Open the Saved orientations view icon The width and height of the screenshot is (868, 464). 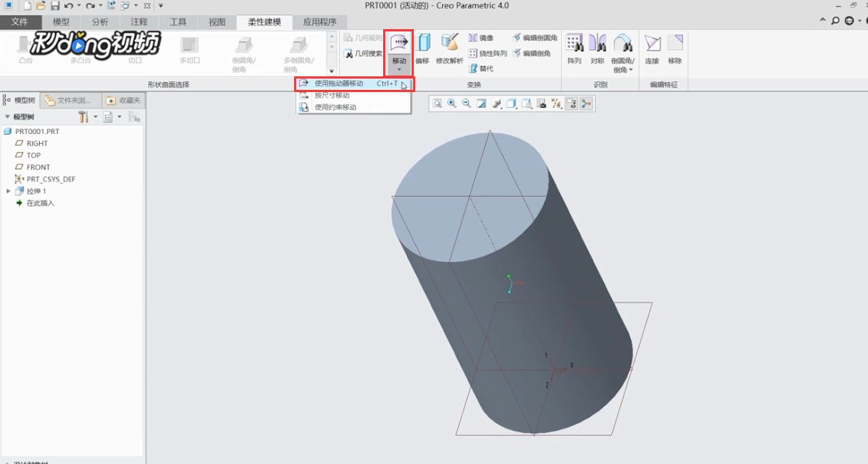[527, 103]
